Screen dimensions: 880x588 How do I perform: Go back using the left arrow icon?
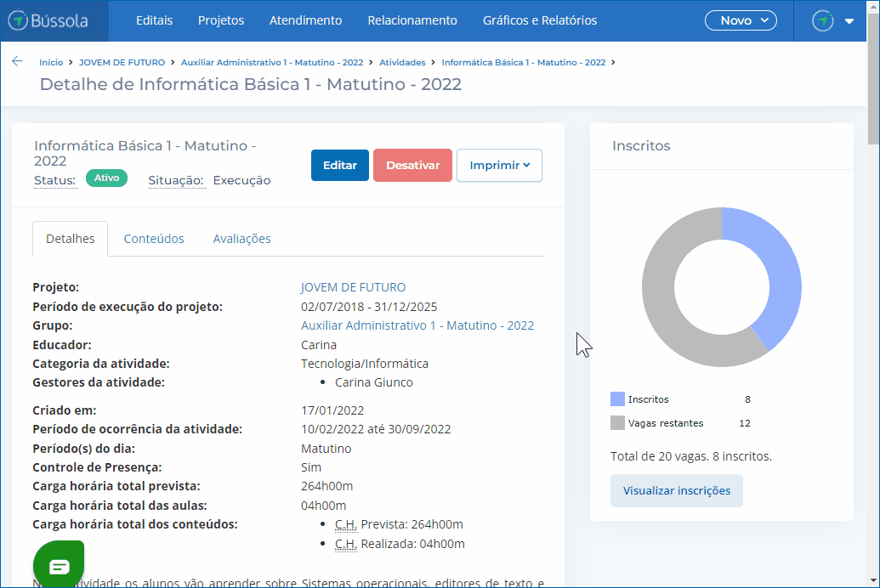tap(17, 62)
